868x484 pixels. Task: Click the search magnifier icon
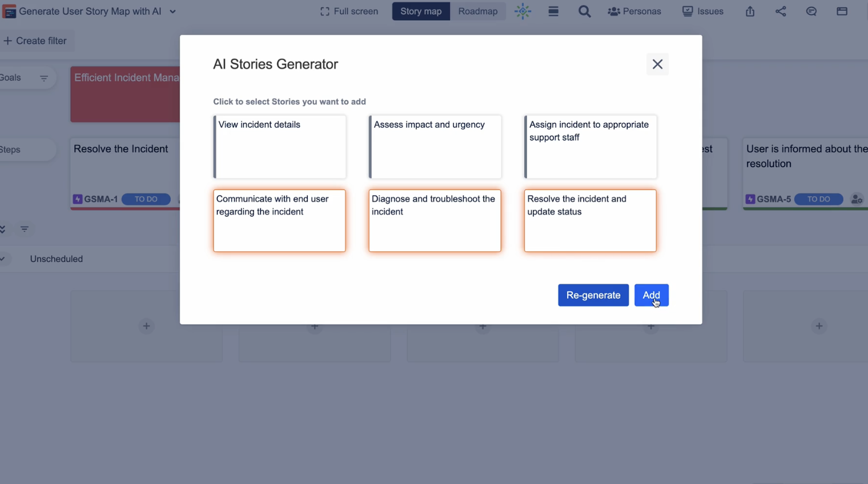[x=584, y=11]
